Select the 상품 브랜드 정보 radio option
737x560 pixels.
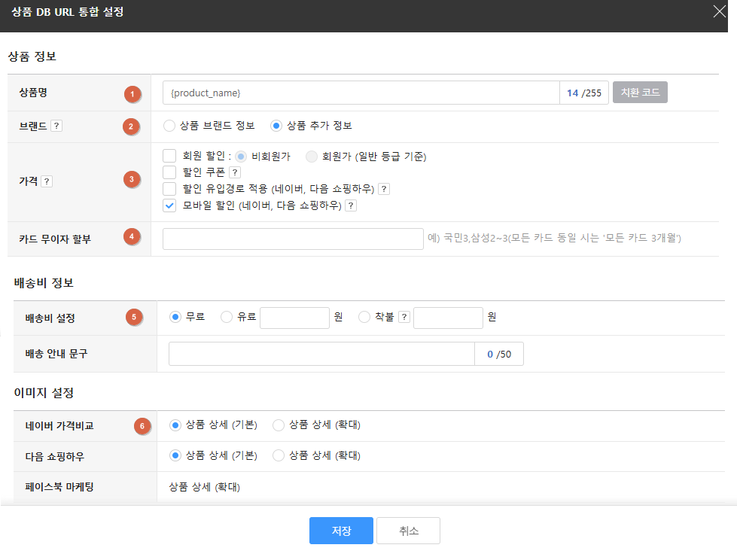point(169,126)
